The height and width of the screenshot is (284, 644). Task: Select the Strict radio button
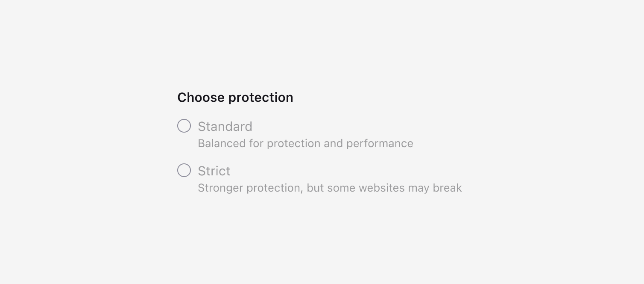pos(184,170)
